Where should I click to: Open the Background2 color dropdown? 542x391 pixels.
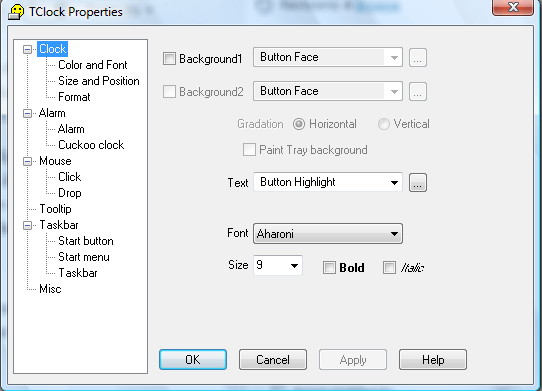[x=328, y=91]
